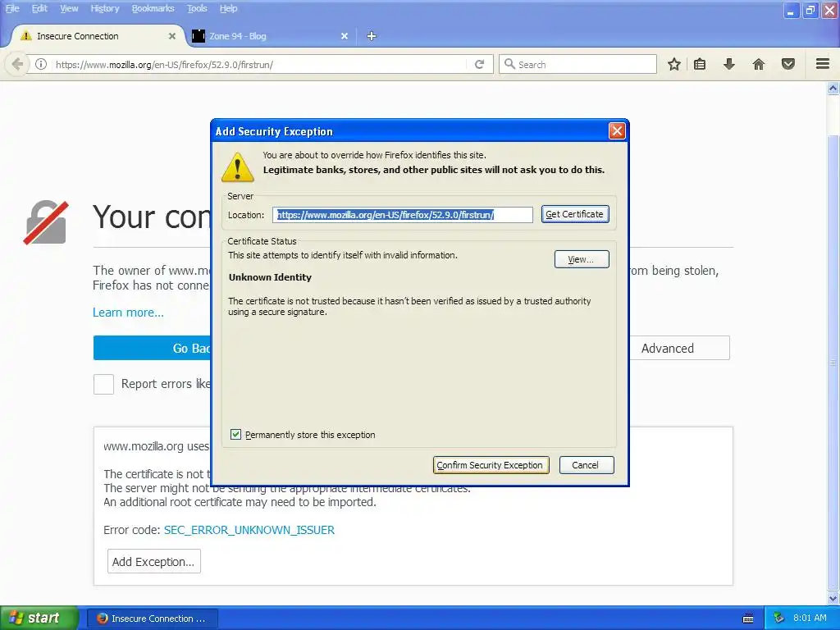Click the browser URL address bar
Screen dimensions: 840x630
click(262, 64)
